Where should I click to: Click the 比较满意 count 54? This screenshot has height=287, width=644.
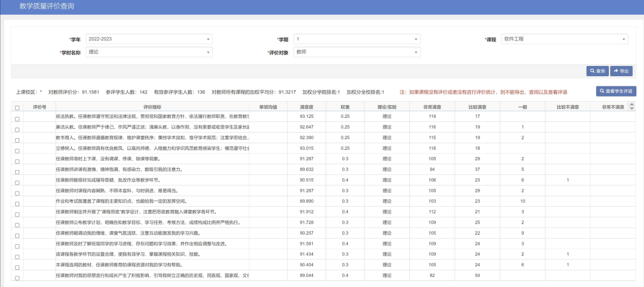tap(477, 275)
